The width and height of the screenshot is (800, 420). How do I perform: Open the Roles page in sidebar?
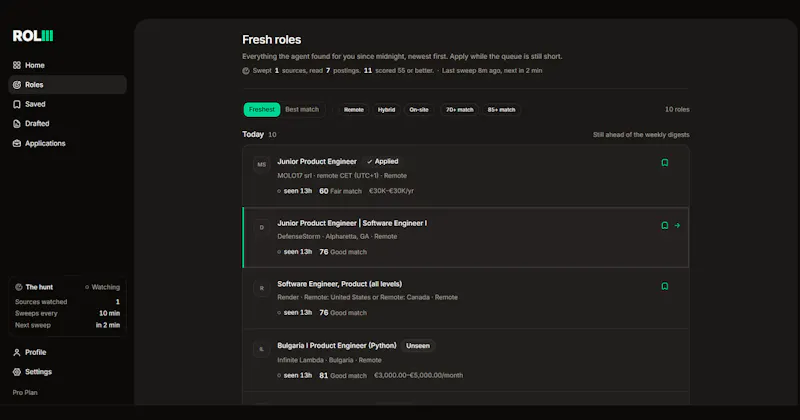pos(67,85)
